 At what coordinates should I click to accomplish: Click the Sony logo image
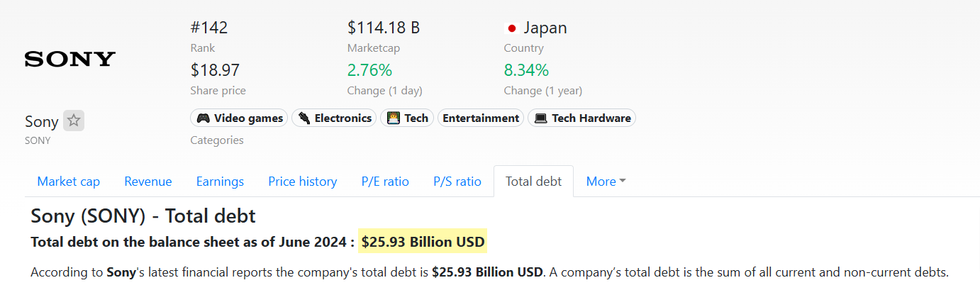click(69, 59)
